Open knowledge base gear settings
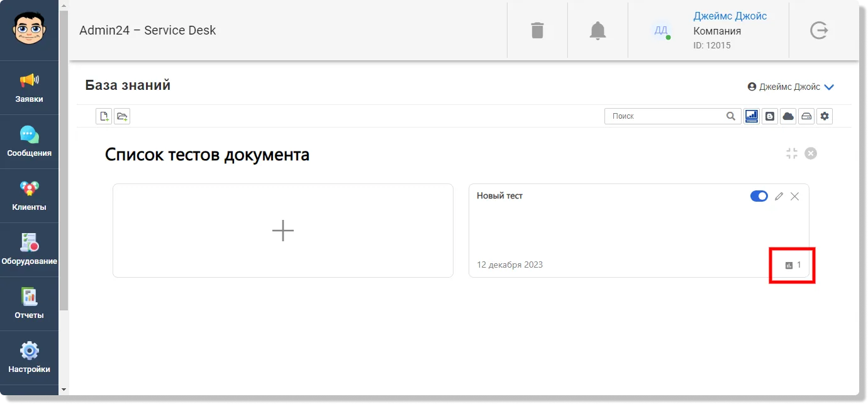 [825, 116]
